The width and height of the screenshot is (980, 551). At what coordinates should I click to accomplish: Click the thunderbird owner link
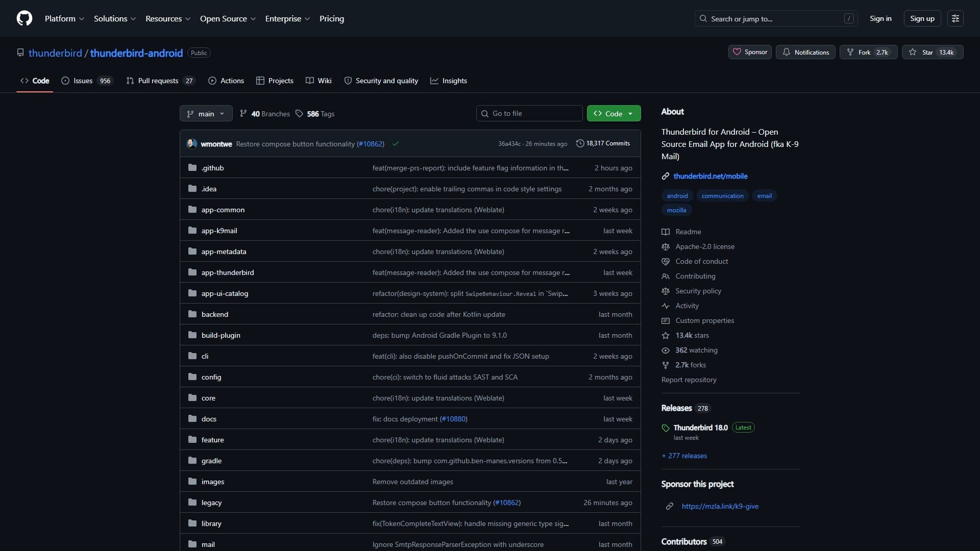tap(55, 53)
